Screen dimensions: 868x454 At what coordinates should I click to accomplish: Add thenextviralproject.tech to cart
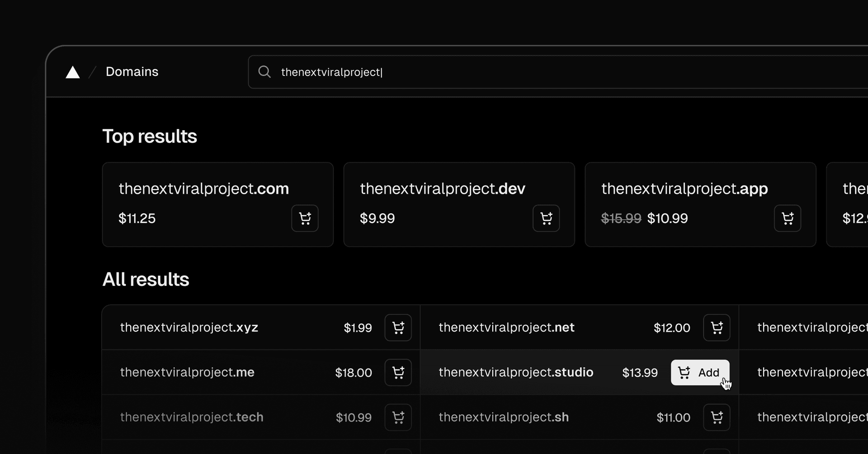tap(398, 417)
